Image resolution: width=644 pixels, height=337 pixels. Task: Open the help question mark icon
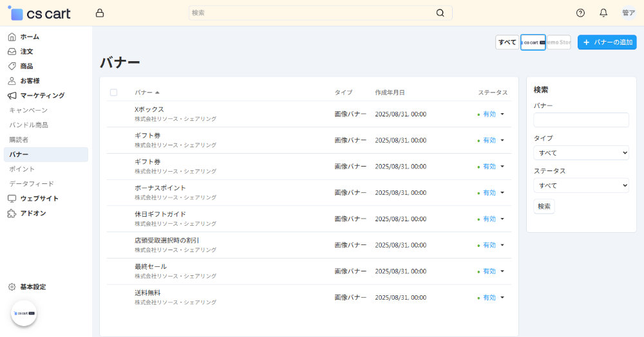click(x=580, y=13)
